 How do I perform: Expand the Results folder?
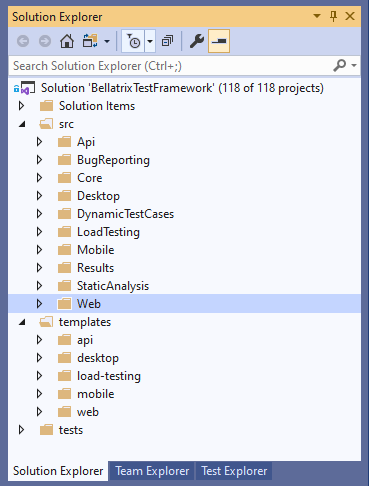(x=39, y=268)
